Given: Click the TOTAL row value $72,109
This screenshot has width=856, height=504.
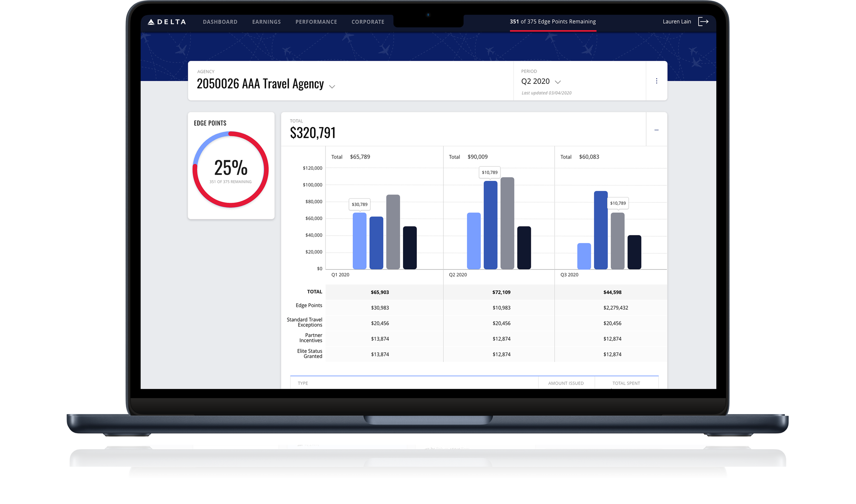Looking at the screenshot, I should 501,292.
